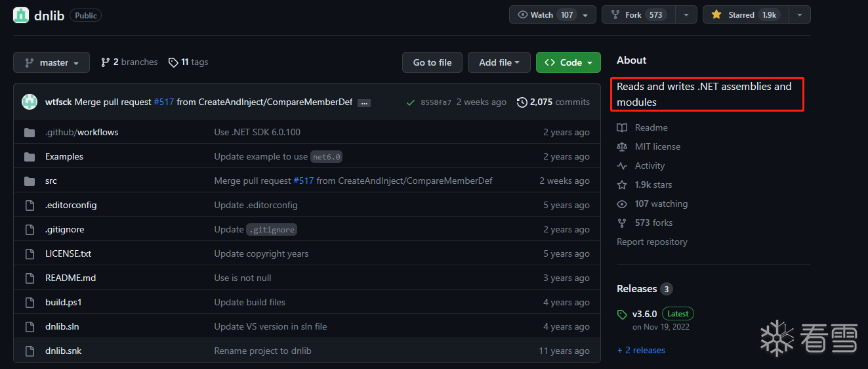Screen dimensions: 868x369
Task: Open the Examples folder
Action: point(64,156)
